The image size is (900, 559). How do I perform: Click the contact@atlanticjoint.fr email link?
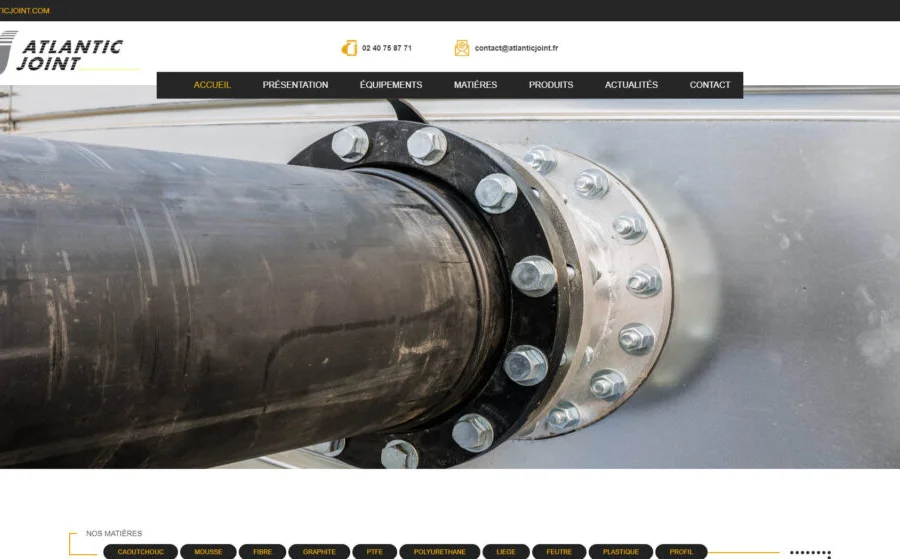(516, 48)
